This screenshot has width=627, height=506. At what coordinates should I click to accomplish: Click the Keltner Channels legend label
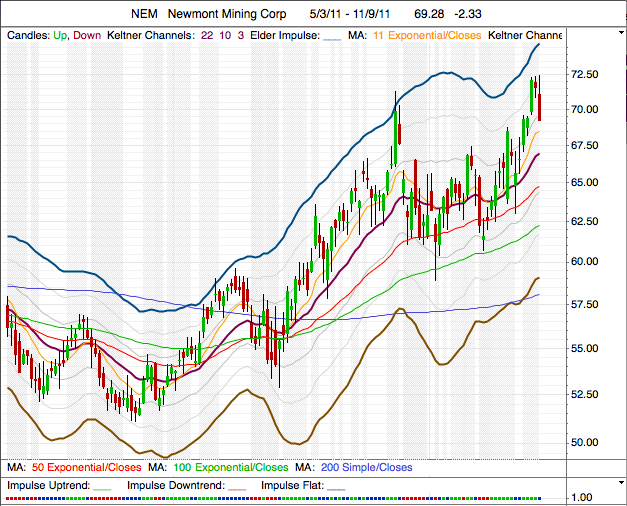[x=151, y=36]
